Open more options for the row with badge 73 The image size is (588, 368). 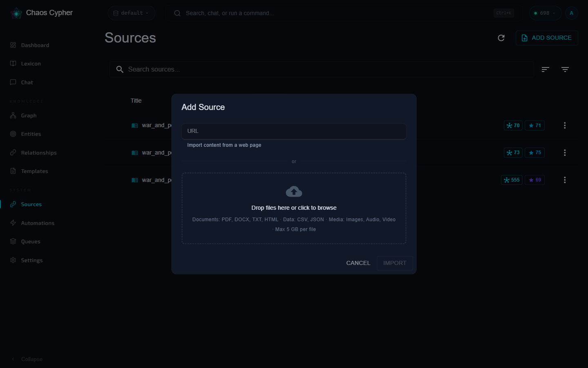pyautogui.click(x=565, y=153)
